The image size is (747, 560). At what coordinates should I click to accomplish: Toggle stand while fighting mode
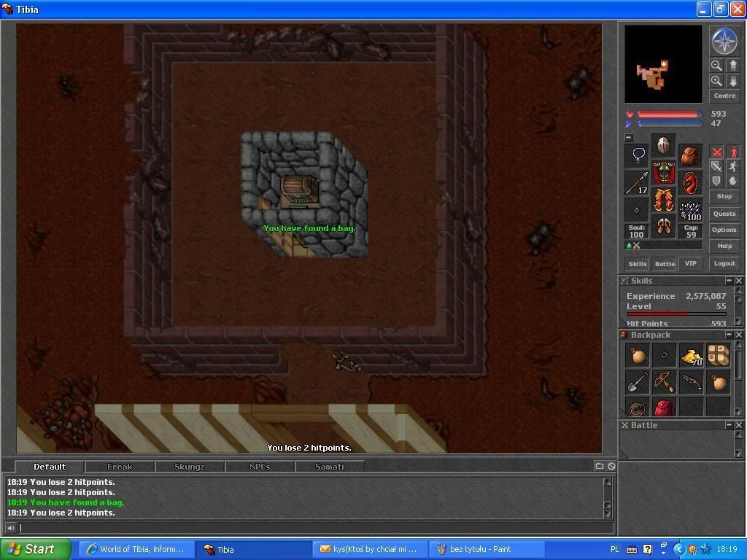coord(732,152)
